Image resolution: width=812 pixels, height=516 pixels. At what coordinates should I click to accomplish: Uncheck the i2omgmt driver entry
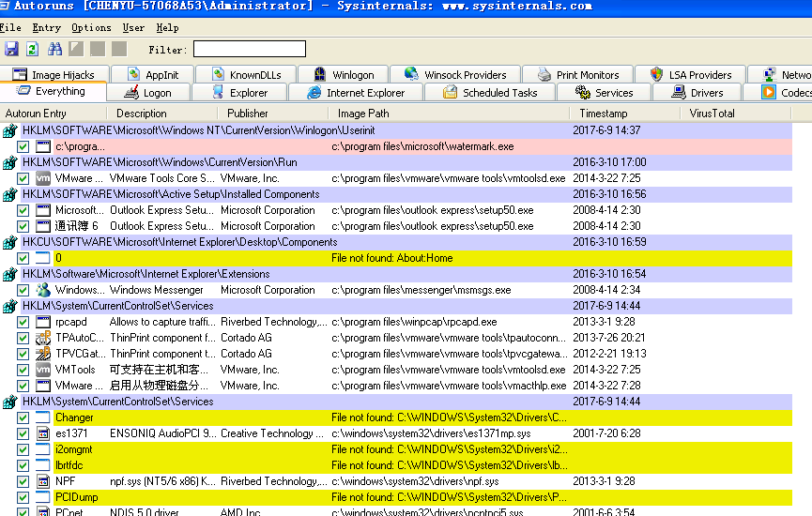tap(23, 449)
